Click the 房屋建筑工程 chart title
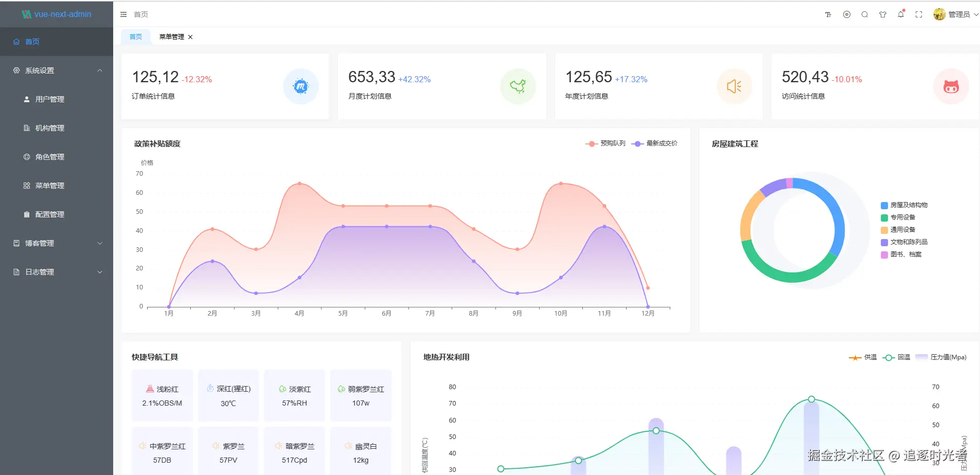The height and width of the screenshot is (475, 980). (x=735, y=144)
